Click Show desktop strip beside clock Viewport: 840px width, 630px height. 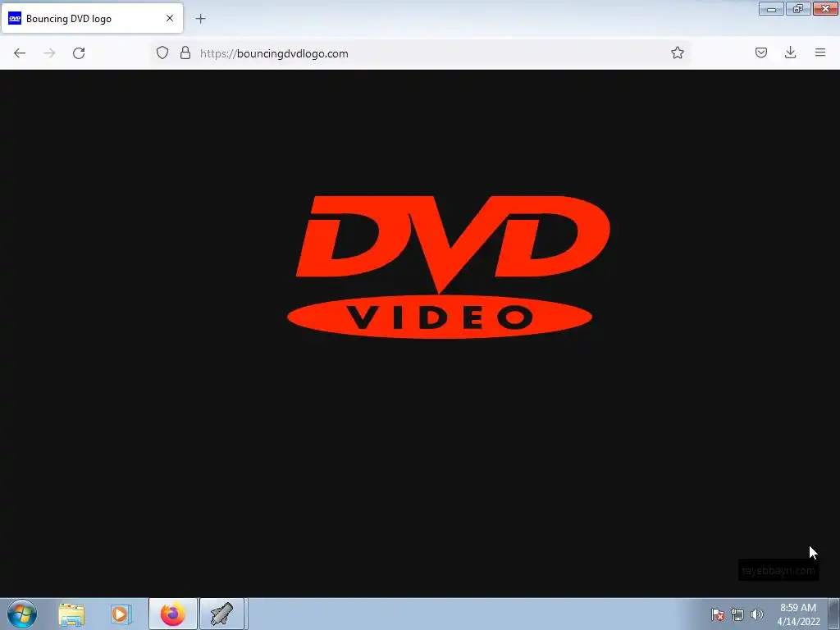[834, 614]
